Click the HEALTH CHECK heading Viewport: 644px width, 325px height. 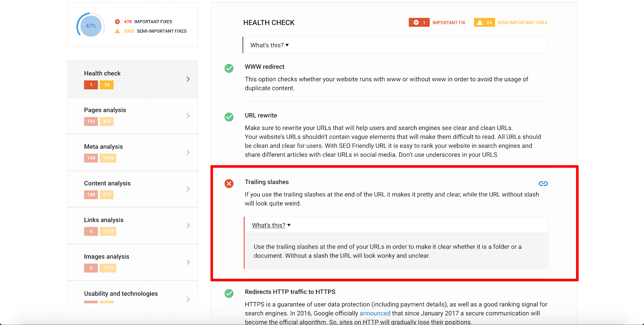coord(269,23)
